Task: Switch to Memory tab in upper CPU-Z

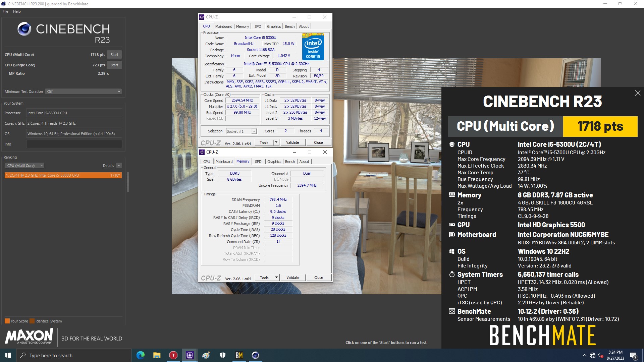Action: (x=243, y=26)
